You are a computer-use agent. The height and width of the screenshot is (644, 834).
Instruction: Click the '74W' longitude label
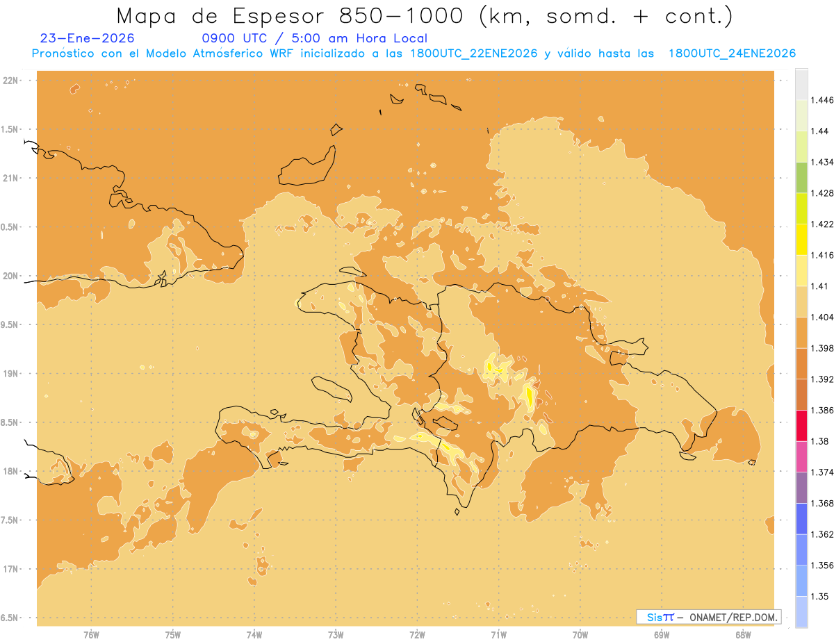click(254, 635)
